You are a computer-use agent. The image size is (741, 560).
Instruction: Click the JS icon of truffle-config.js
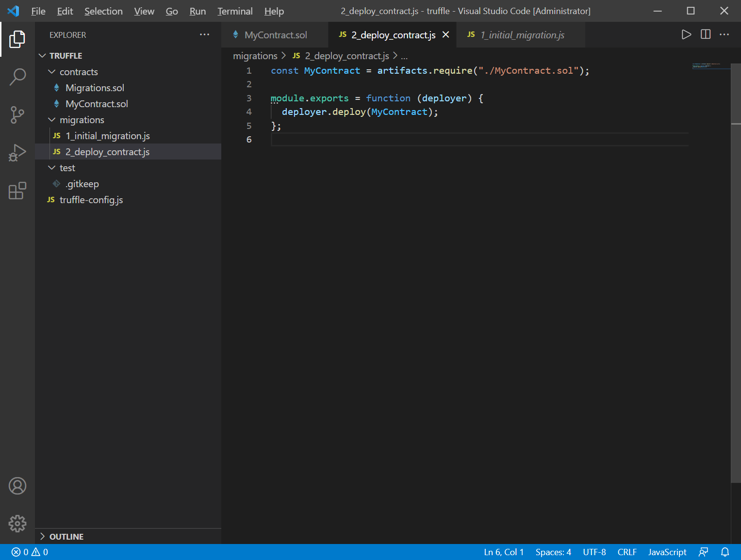click(x=51, y=200)
